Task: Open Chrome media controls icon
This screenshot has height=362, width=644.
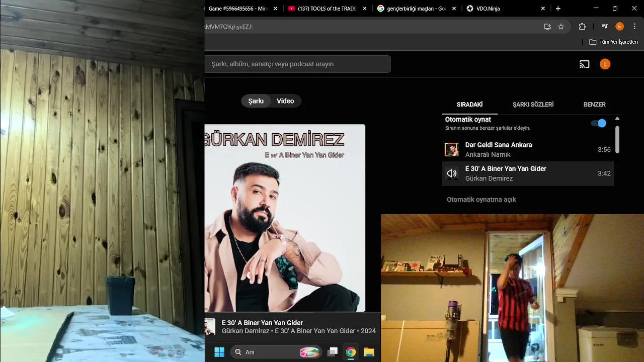Action: pyautogui.click(x=605, y=27)
